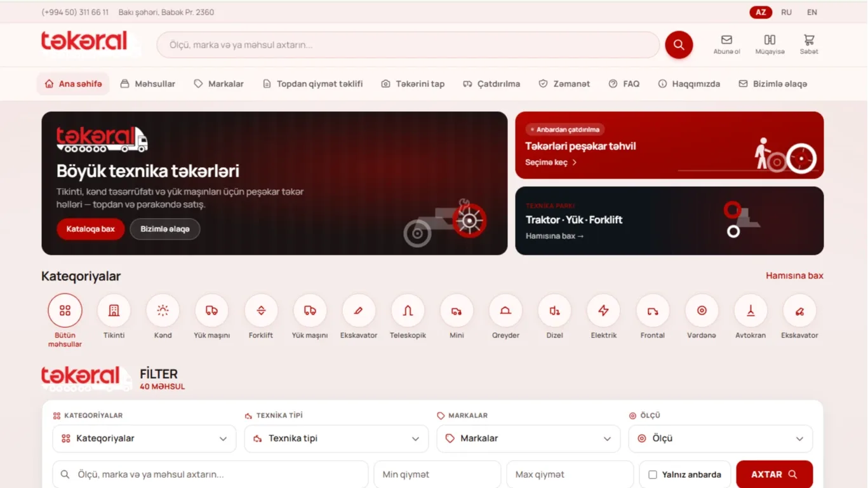Select the Yük maşını icon beside Kənd
Image resolution: width=868 pixels, height=488 pixels.
(x=211, y=310)
